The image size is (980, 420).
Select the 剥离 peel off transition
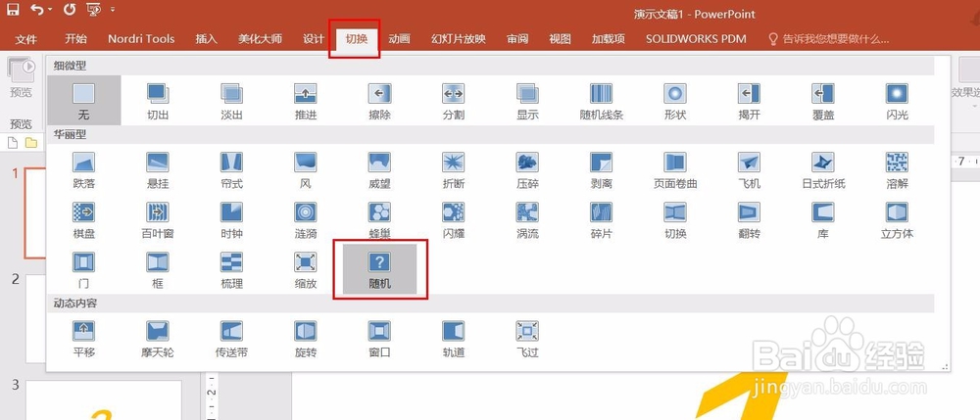(x=602, y=169)
